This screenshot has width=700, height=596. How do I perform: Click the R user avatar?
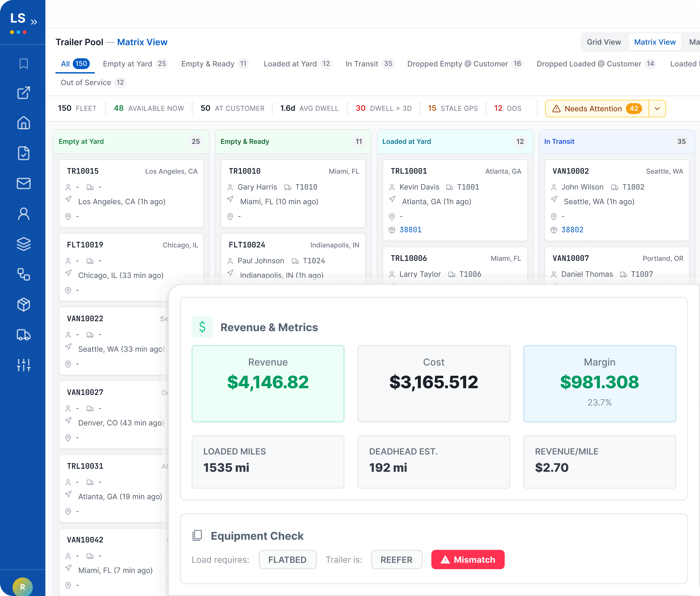[23, 587]
